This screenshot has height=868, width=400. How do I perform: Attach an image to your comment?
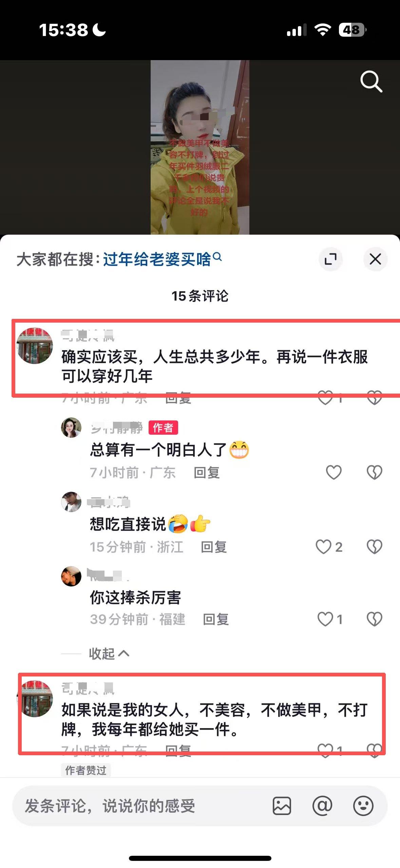(282, 806)
